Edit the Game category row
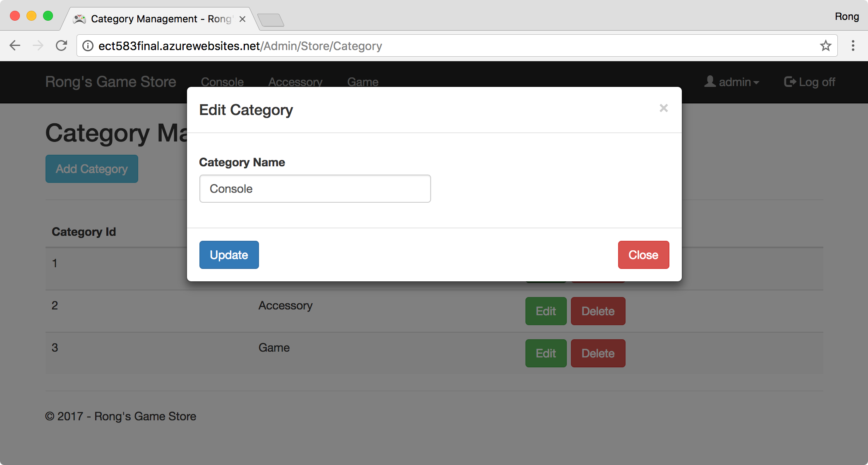 tap(546, 353)
